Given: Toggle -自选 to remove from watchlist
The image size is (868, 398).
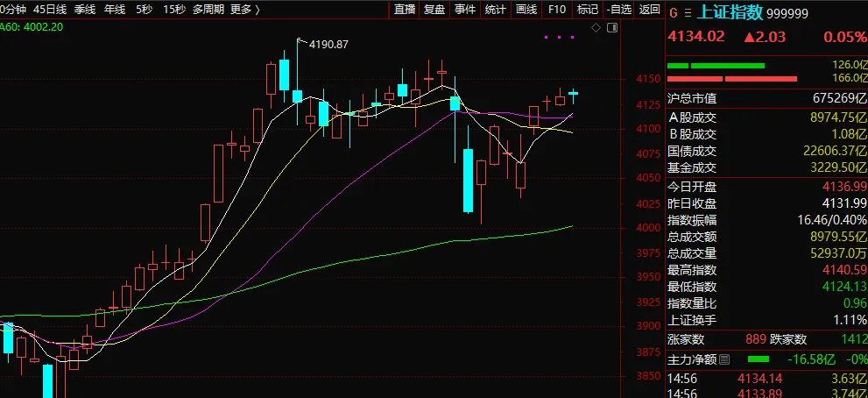Looking at the screenshot, I should 618,10.
